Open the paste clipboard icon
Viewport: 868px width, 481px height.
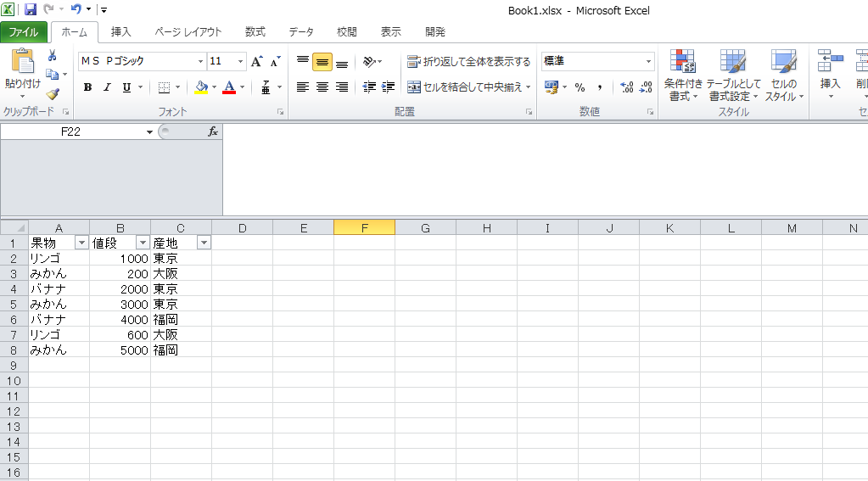coord(23,61)
